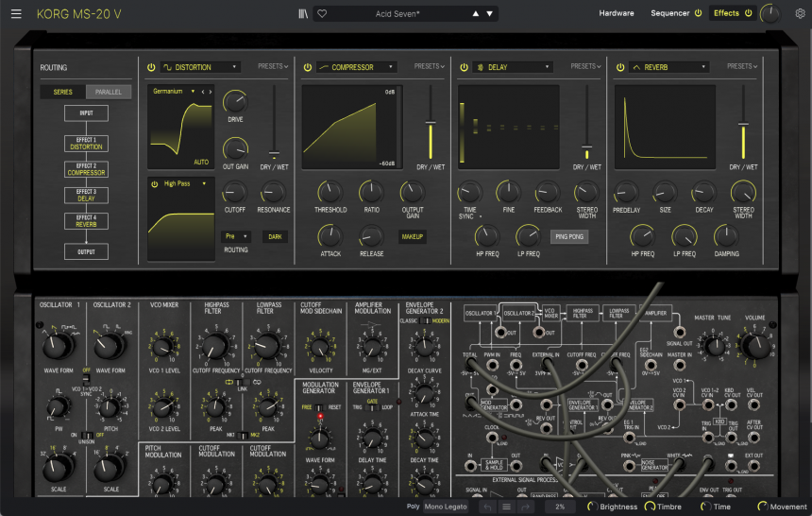The image size is (812, 516).
Task: Expand Compressor PRESETS menu
Action: pyautogui.click(x=430, y=66)
